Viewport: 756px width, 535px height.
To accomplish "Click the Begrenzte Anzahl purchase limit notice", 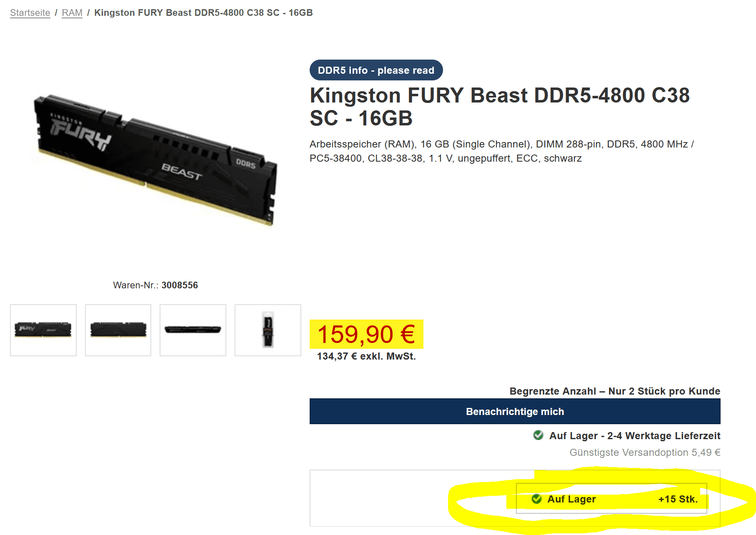I will tap(615, 391).
